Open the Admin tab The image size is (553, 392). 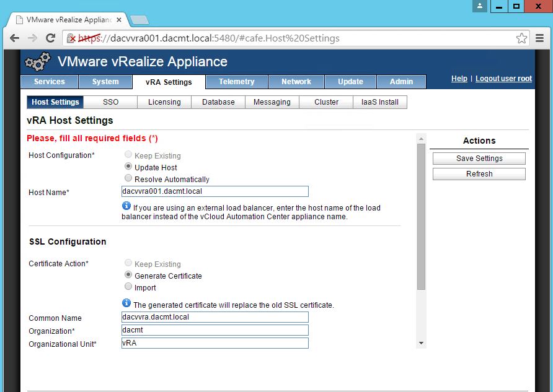(x=401, y=82)
